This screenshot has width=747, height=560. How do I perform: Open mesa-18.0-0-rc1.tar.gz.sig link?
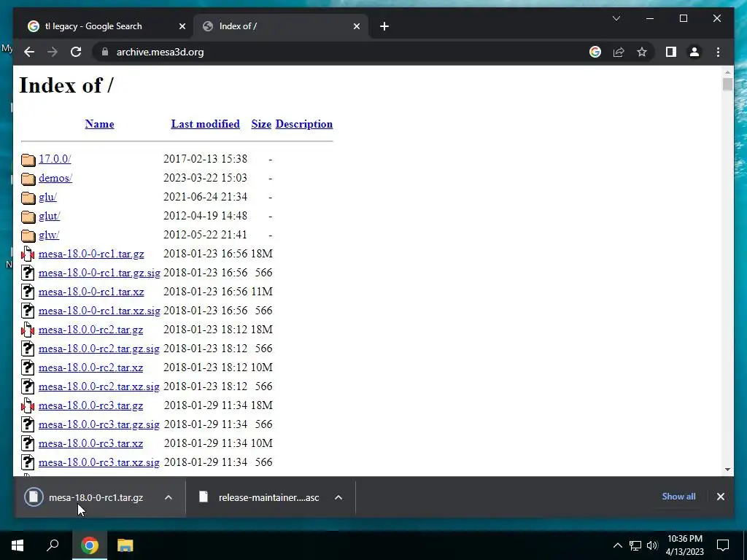pyautogui.click(x=99, y=273)
